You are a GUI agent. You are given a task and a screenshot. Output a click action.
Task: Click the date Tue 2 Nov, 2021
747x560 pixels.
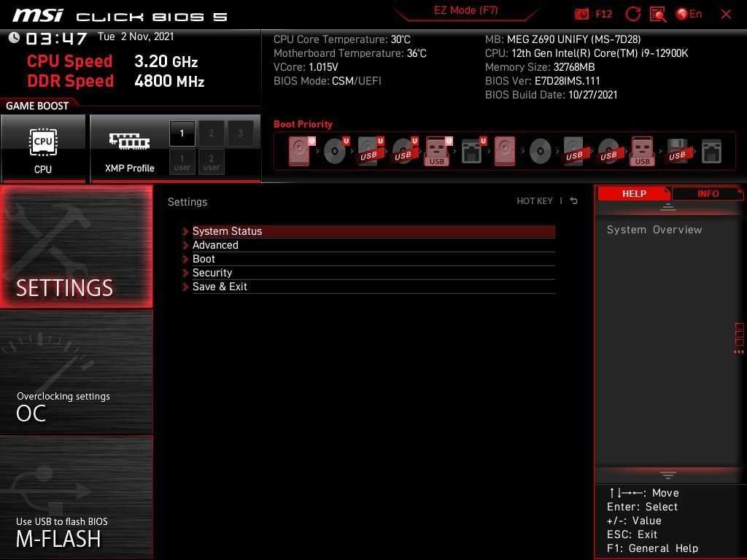[x=136, y=36]
